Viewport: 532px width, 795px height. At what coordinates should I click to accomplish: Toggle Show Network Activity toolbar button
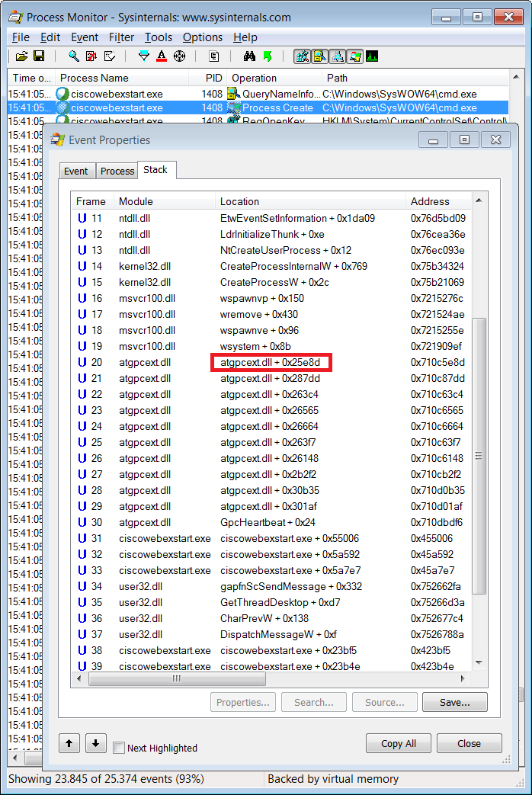point(337,56)
